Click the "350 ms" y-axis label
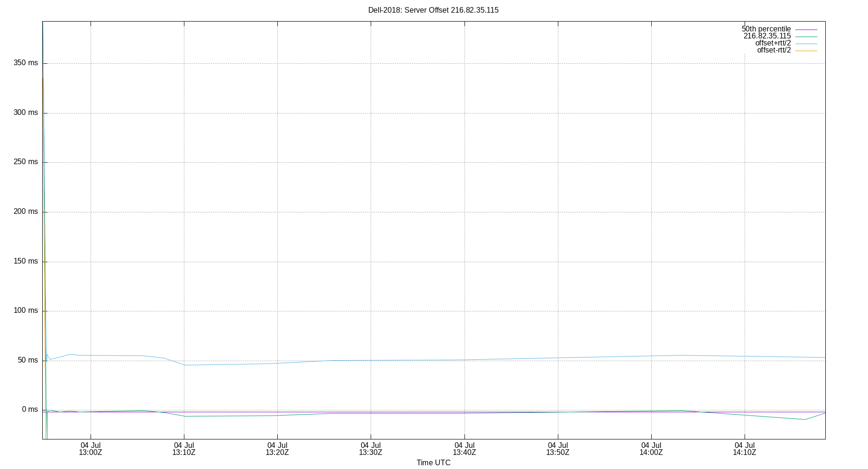868x469 pixels. pyautogui.click(x=26, y=63)
